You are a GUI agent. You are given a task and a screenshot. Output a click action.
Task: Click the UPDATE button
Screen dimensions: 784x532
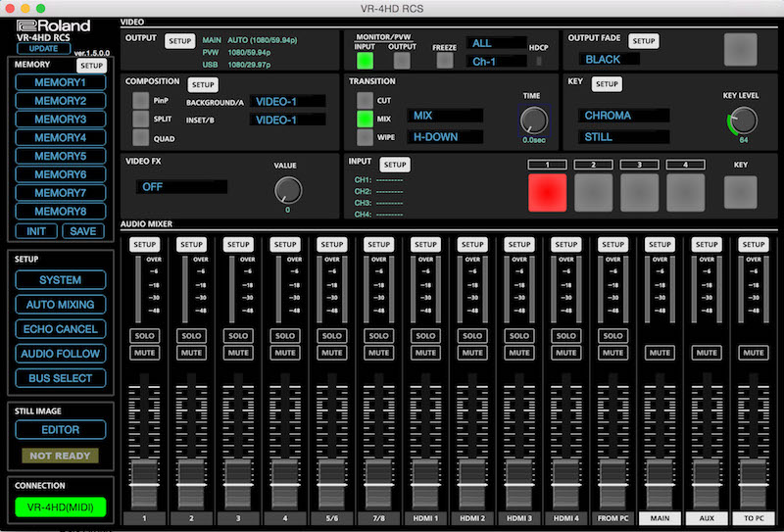[43, 49]
